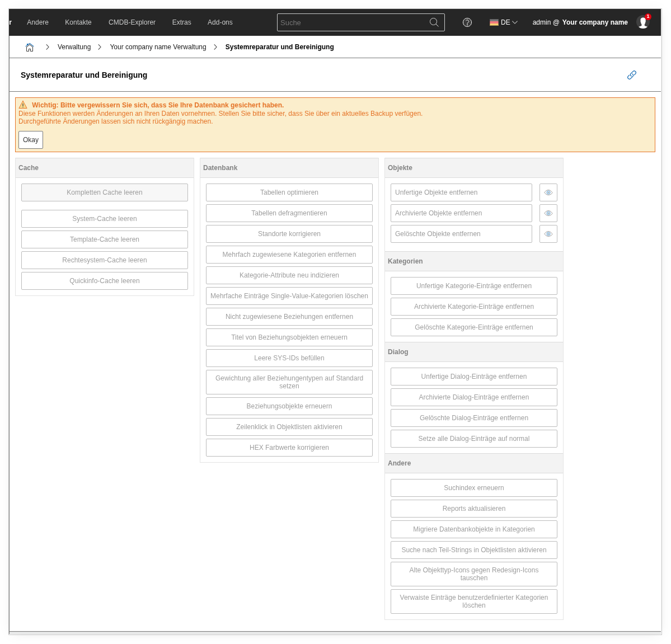Open the CMDB-Explorer menu
Viewport: 671px width, 644px height.
[132, 22]
